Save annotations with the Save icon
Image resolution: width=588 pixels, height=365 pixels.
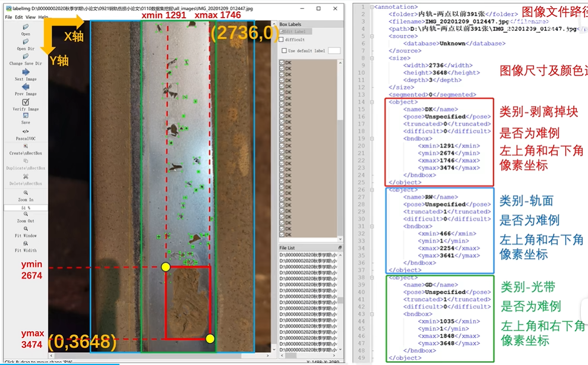coord(26,117)
